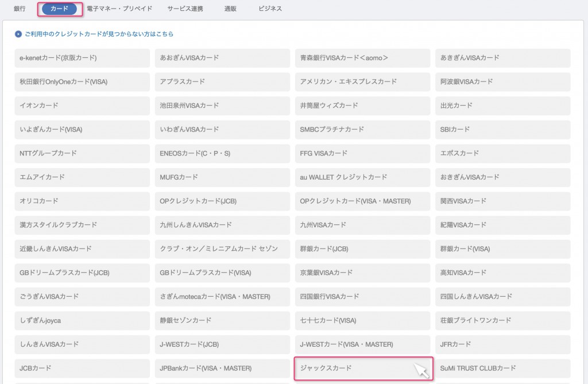Open the 電子マネー・プリペイド tab

119,9
